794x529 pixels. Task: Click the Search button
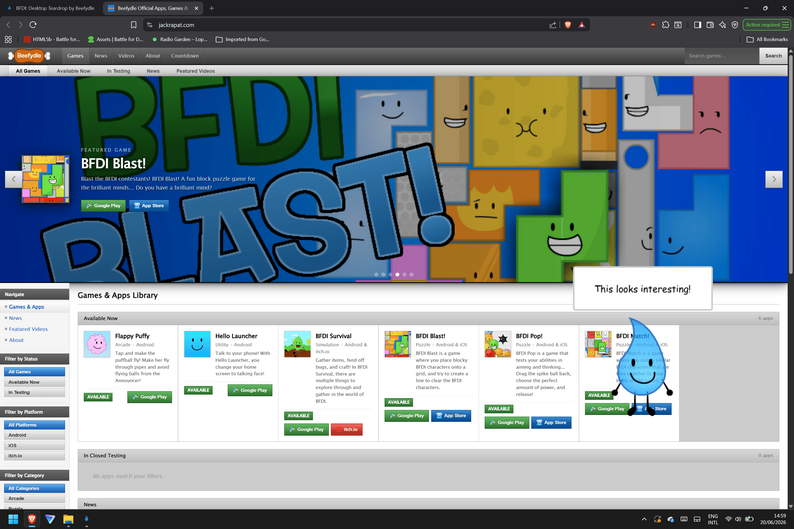(773, 56)
